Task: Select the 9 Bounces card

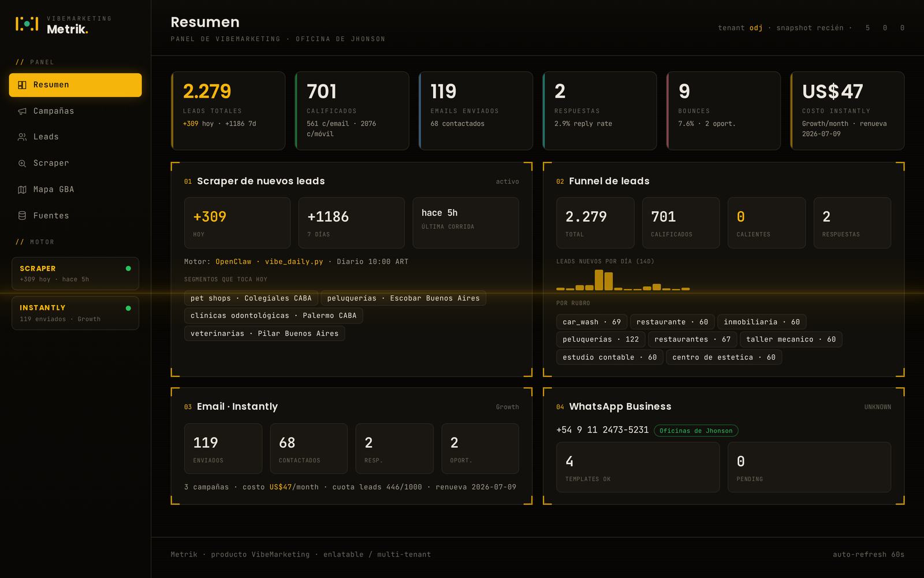Action: click(x=724, y=111)
